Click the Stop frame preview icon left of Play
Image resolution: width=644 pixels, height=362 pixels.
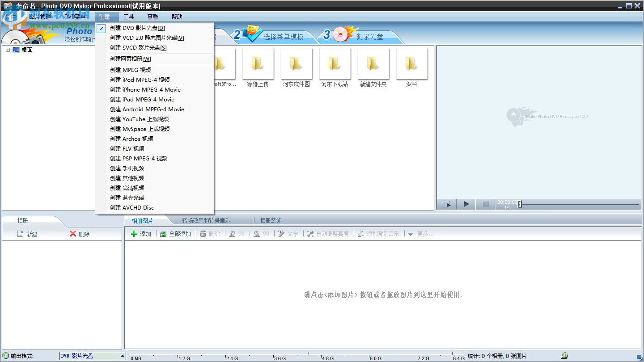pos(446,204)
